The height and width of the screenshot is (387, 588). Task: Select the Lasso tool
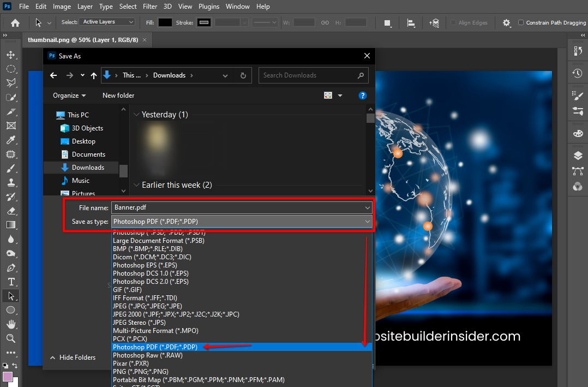(10, 83)
